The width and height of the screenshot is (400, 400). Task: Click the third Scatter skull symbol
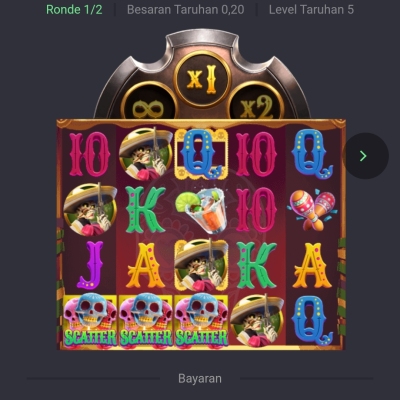pyautogui.click(x=201, y=321)
